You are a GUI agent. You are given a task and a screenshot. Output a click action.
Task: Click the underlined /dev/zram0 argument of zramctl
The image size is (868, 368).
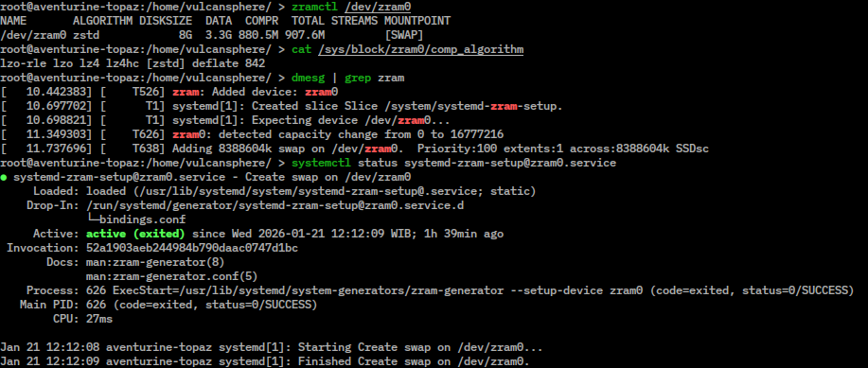click(x=378, y=8)
